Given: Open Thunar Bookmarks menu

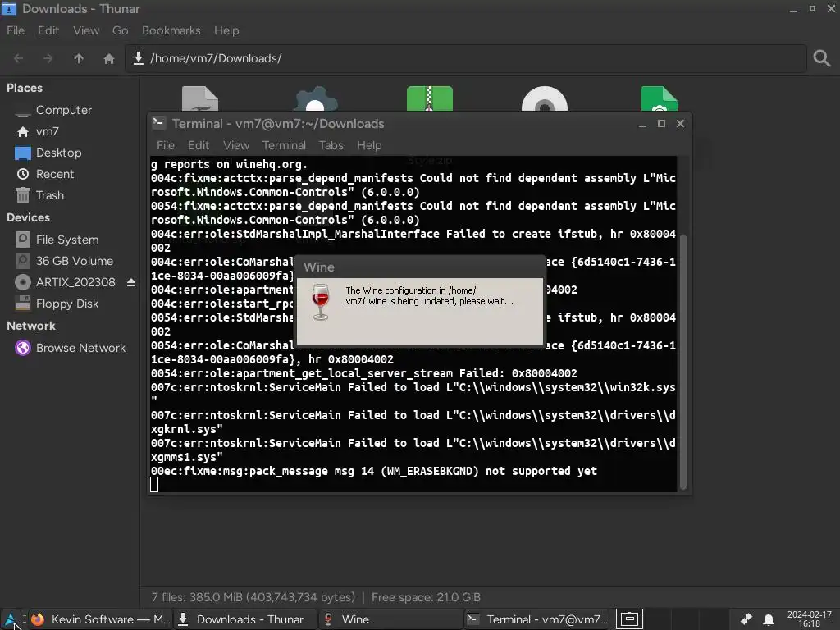Looking at the screenshot, I should pyautogui.click(x=171, y=30).
